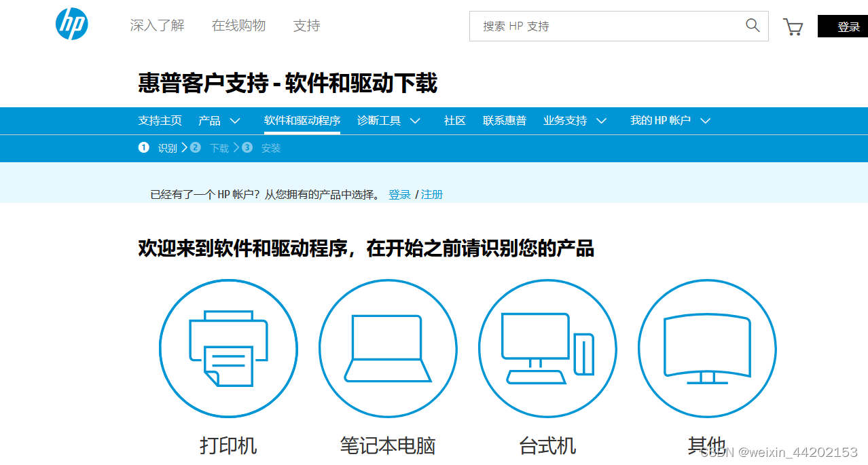The width and height of the screenshot is (868, 465).
Task: Select the monitor (其他) product icon
Action: coord(707,349)
